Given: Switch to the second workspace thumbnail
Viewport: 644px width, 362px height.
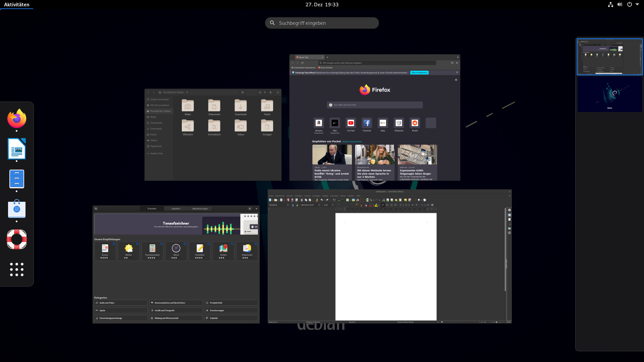Looking at the screenshot, I should click(609, 94).
